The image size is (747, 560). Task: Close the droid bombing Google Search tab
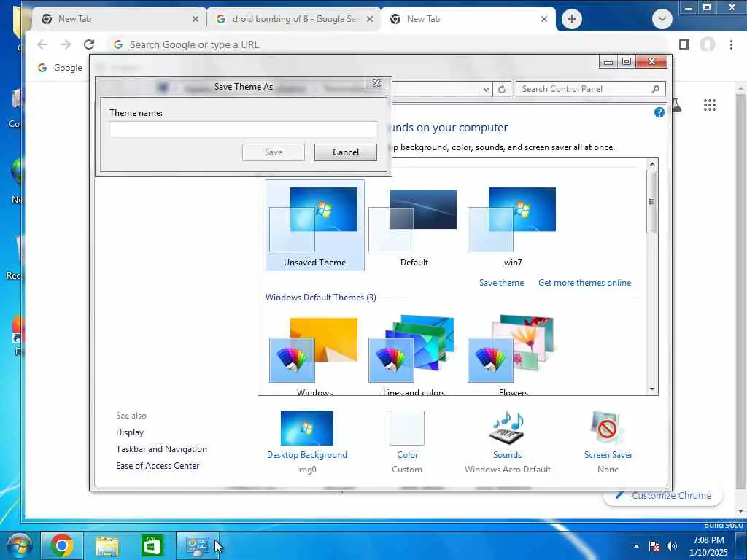click(370, 19)
